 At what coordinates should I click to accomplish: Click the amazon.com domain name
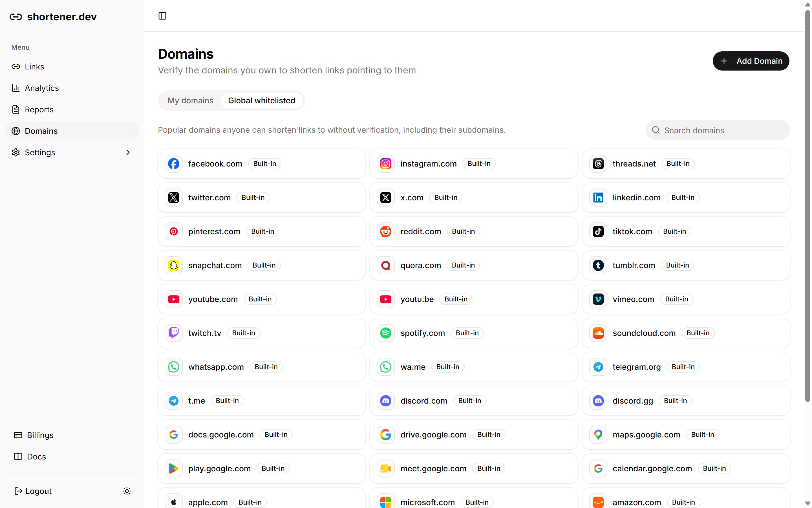[637, 502]
